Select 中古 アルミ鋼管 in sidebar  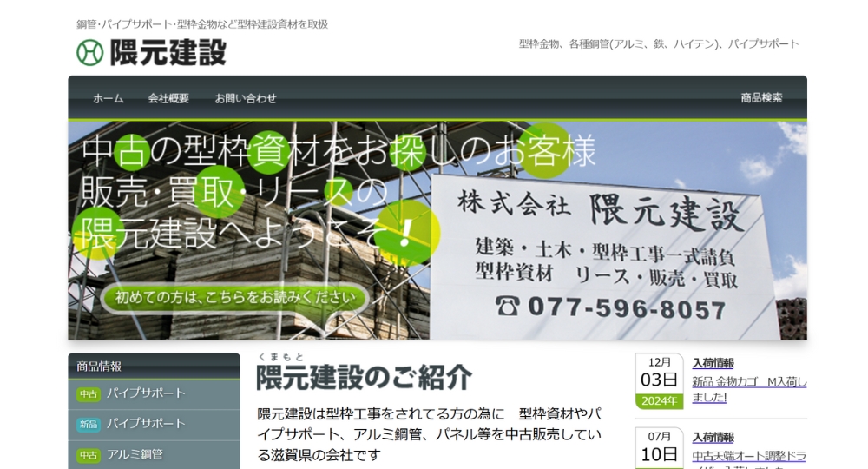tap(154, 454)
